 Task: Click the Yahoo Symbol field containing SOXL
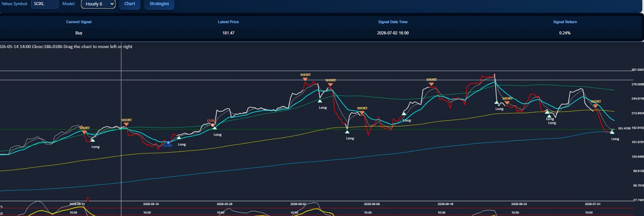coord(45,4)
